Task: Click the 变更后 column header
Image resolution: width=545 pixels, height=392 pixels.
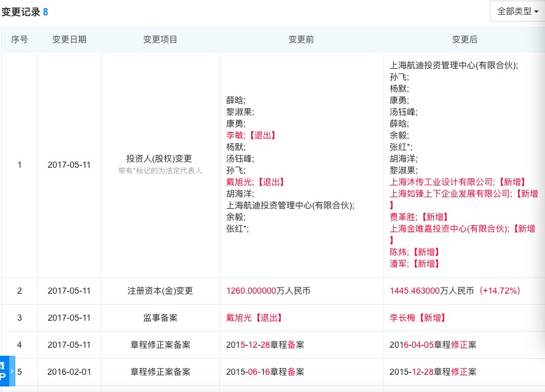Action: click(465, 39)
